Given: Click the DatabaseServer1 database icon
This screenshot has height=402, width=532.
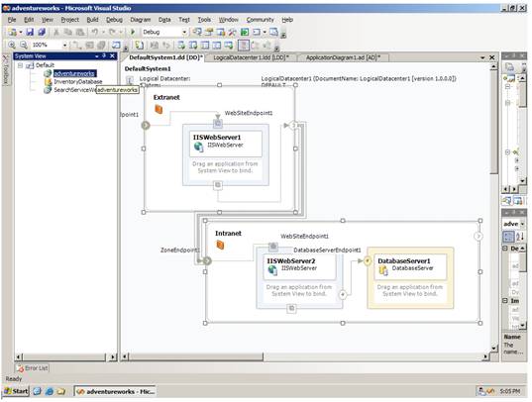Looking at the screenshot, I should pyautogui.click(x=383, y=270).
